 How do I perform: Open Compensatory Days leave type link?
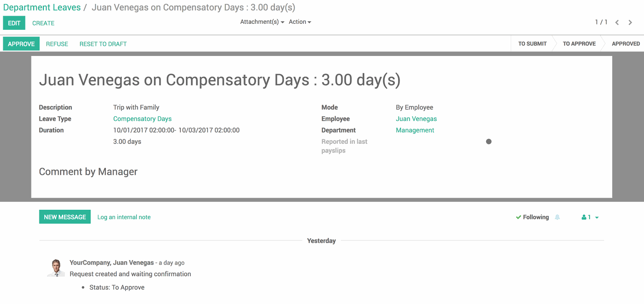(x=142, y=119)
